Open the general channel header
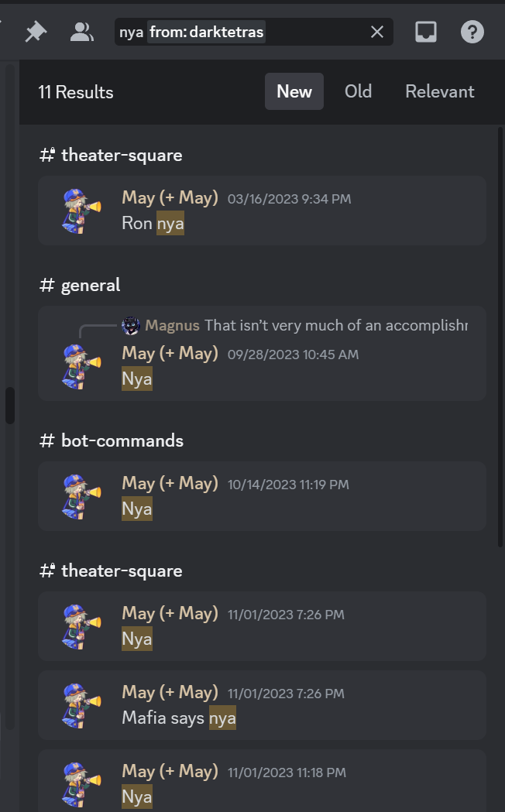 pos(81,286)
